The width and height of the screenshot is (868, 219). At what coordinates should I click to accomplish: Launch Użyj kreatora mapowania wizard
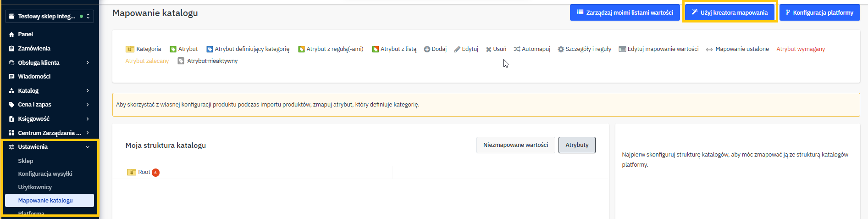730,13
